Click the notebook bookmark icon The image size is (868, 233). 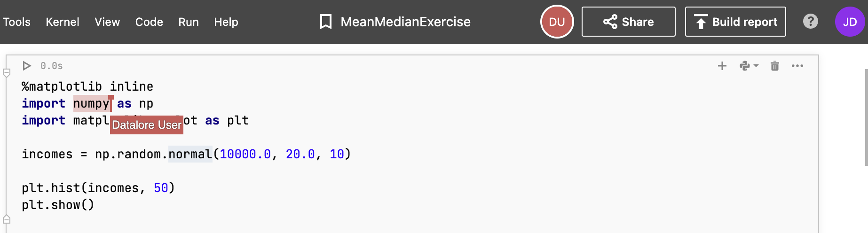[x=325, y=22]
